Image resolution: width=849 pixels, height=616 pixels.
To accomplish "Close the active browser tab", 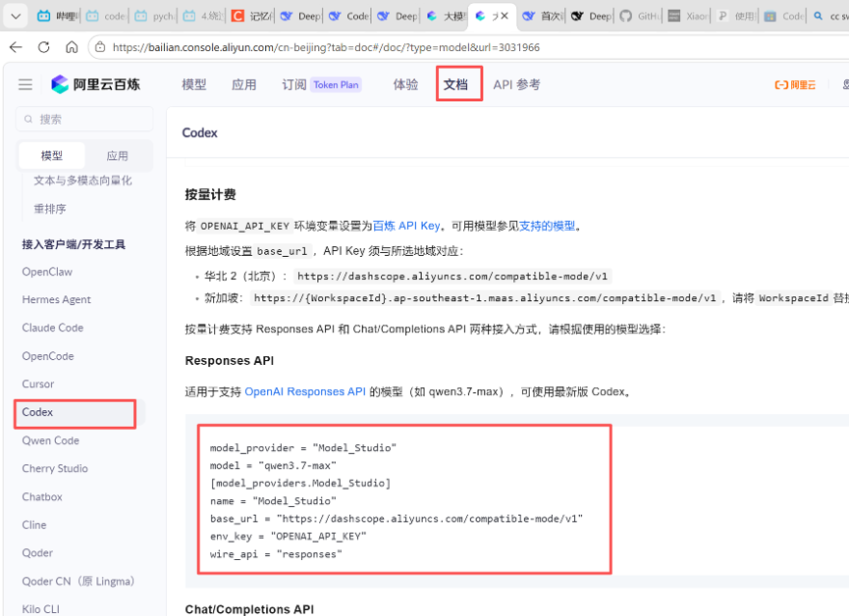I will pyautogui.click(x=504, y=16).
